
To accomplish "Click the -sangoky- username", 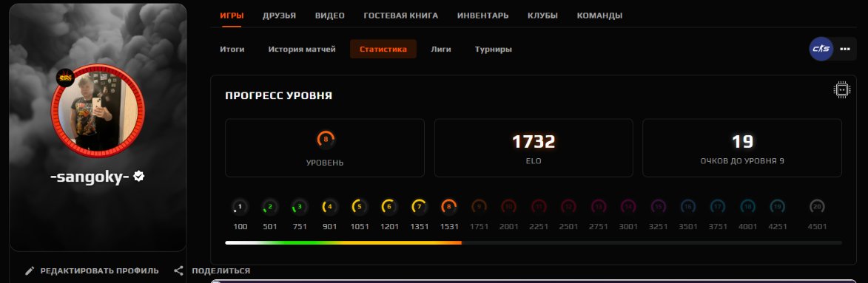I will click(x=90, y=177).
